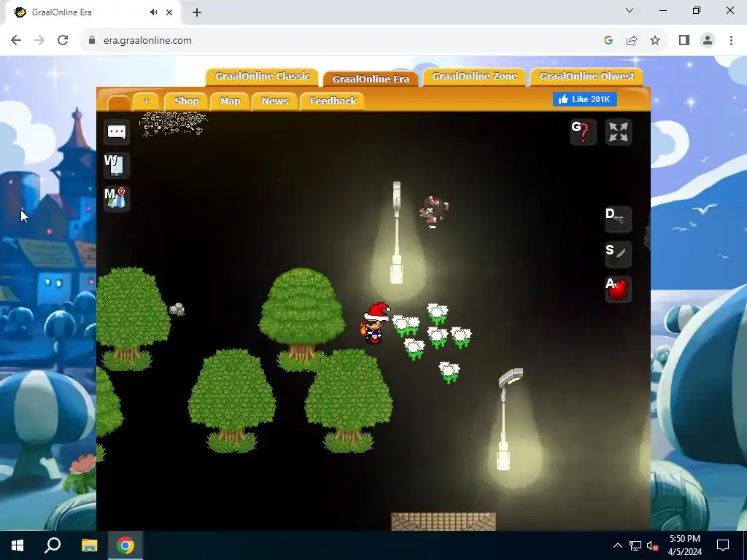Click the muted volume tray icon
This screenshot has height=560, width=747.
(653, 545)
